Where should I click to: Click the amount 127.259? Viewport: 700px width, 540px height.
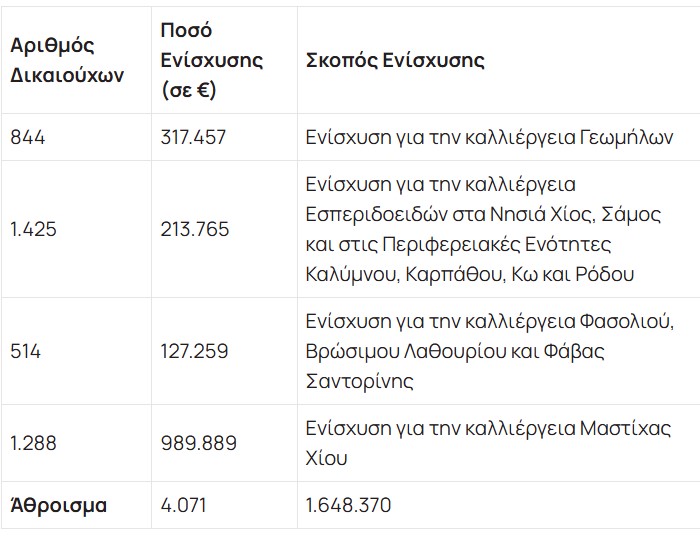(x=193, y=351)
